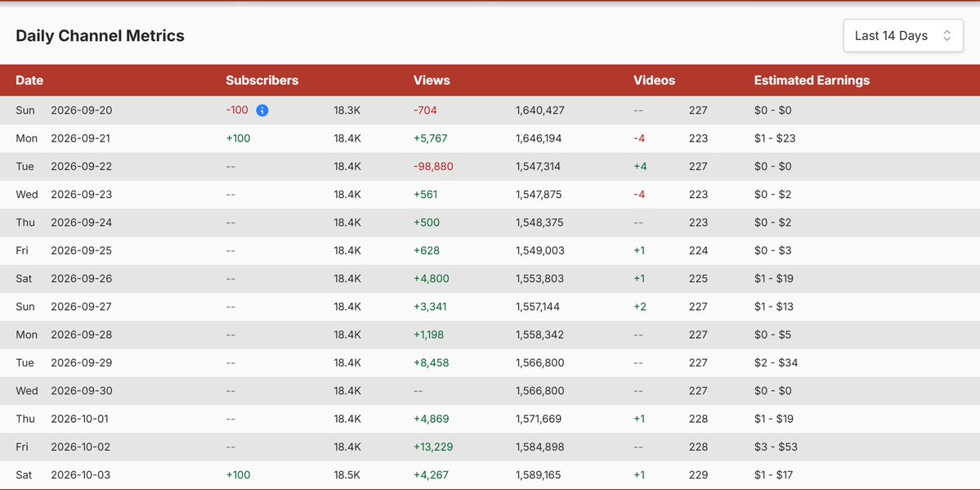
Task: Click the Subscribers column header
Action: [x=262, y=80]
